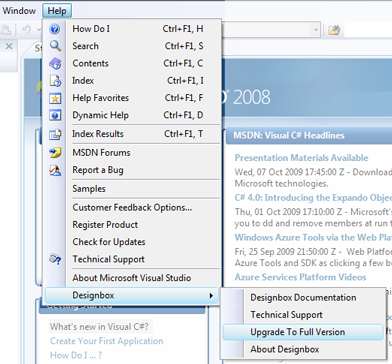
Task: Click the folder icon on the toolbar
Action: tap(334, 30)
